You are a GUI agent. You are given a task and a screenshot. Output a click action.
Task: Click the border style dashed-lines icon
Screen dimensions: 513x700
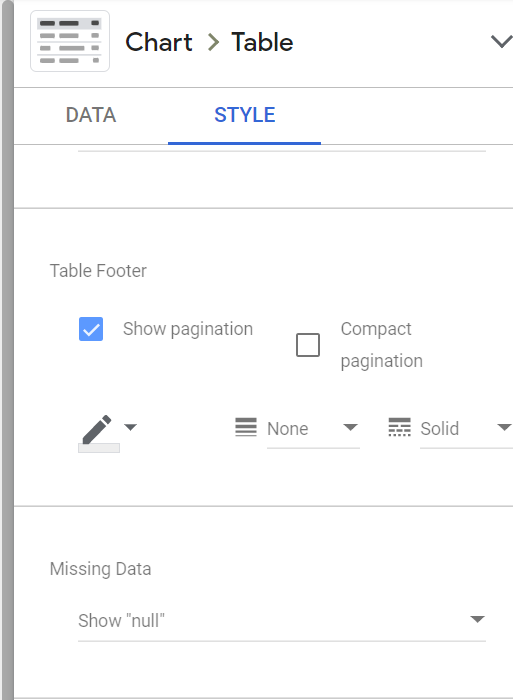click(400, 427)
